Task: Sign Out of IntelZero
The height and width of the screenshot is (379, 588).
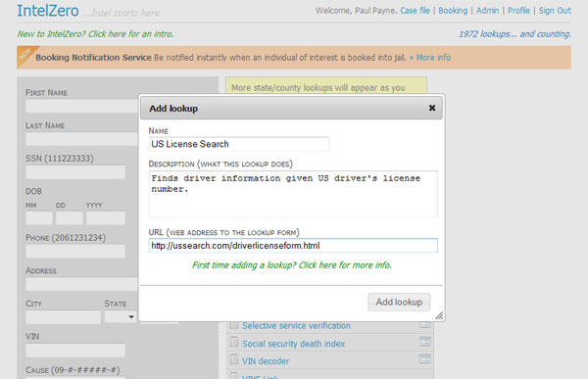Action: pos(555,11)
